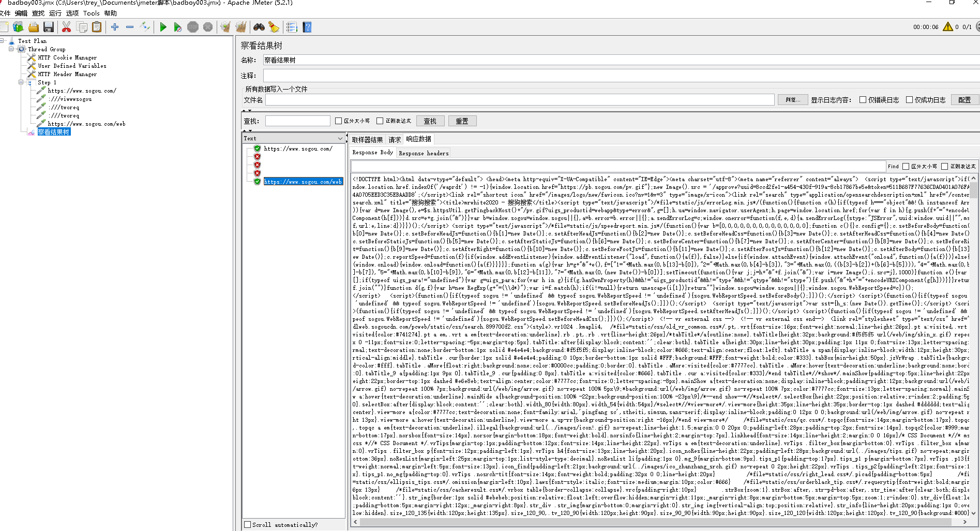980x531 pixels.
Task: Open the 选项 menu
Action: [x=72, y=13]
